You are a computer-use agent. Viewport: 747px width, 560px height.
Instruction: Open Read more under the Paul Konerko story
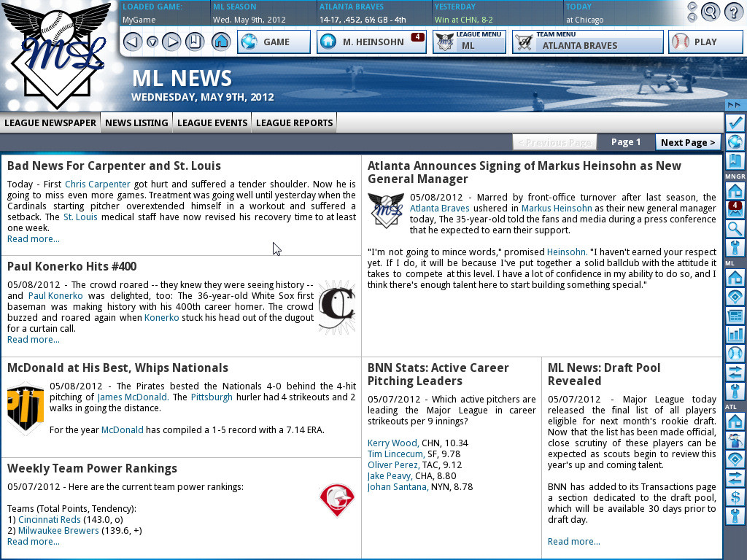(x=34, y=340)
